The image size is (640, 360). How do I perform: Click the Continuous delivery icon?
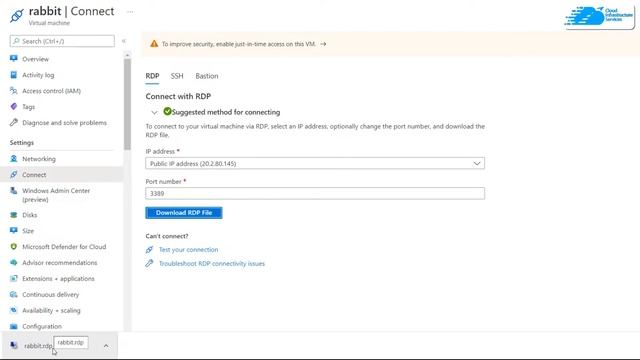(x=13, y=294)
